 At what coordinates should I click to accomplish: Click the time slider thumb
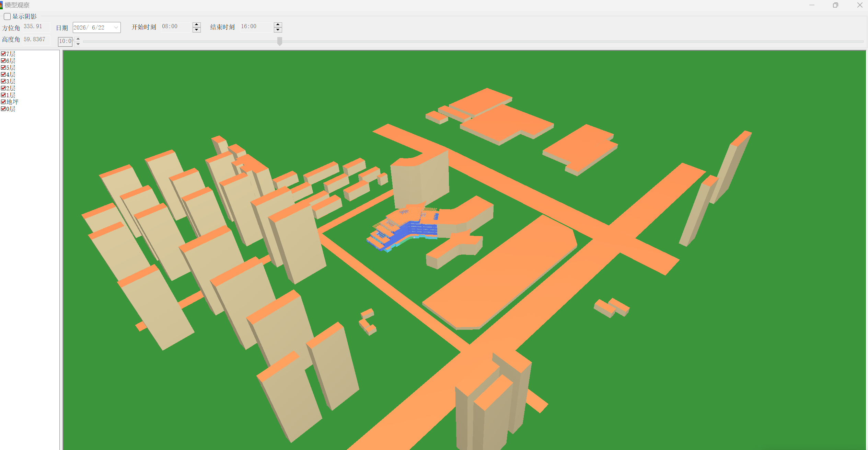coord(280,41)
